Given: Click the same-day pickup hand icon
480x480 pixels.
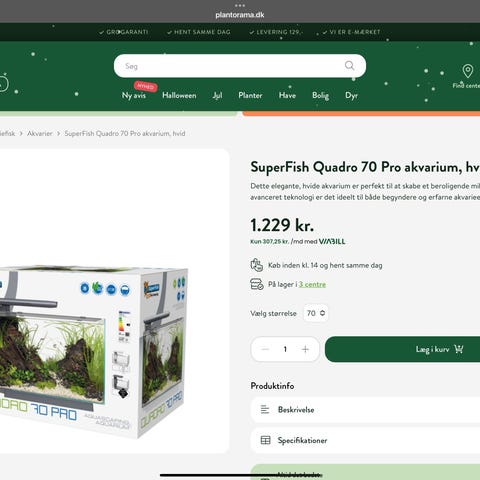Looking at the screenshot, I should click(x=257, y=265).
